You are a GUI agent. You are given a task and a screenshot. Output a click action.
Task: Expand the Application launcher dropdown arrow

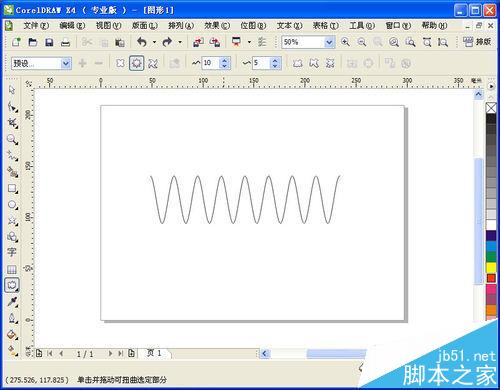click(249, 42)
